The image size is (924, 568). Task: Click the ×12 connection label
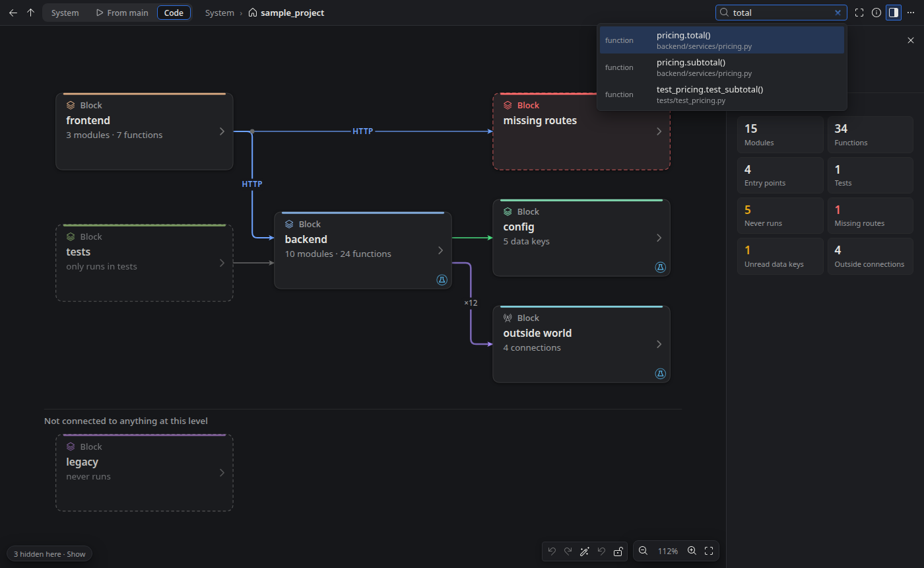pyautogui.click(x=471, y=302)
